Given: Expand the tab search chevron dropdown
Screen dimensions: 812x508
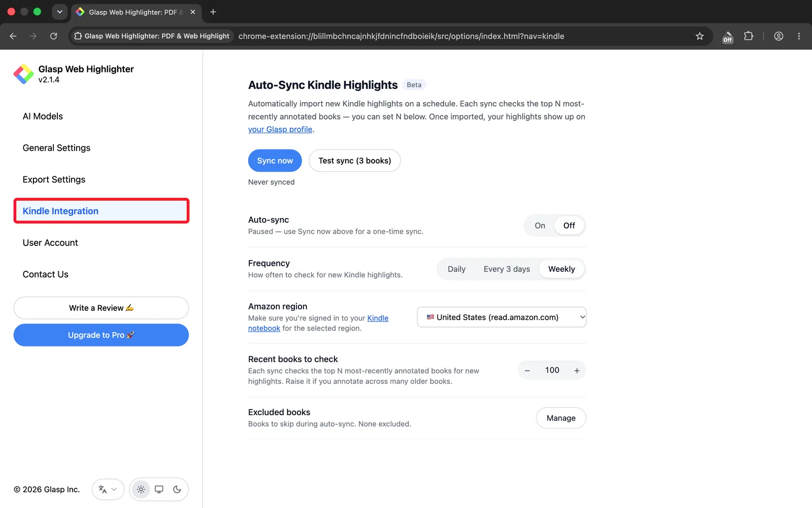Looking at the screenshot, I should click(x=59, y=12).
